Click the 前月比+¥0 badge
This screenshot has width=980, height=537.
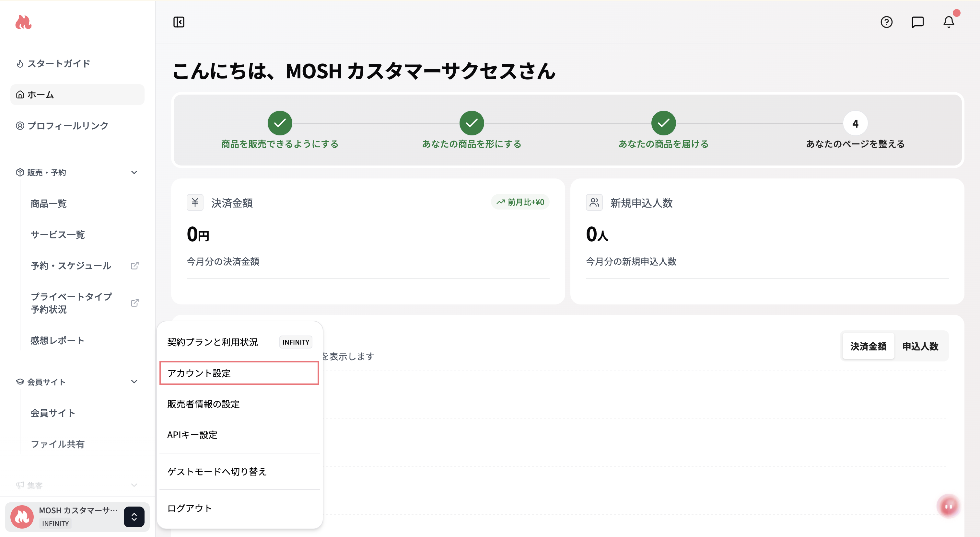pyautogui.click(x=520, y=202)
